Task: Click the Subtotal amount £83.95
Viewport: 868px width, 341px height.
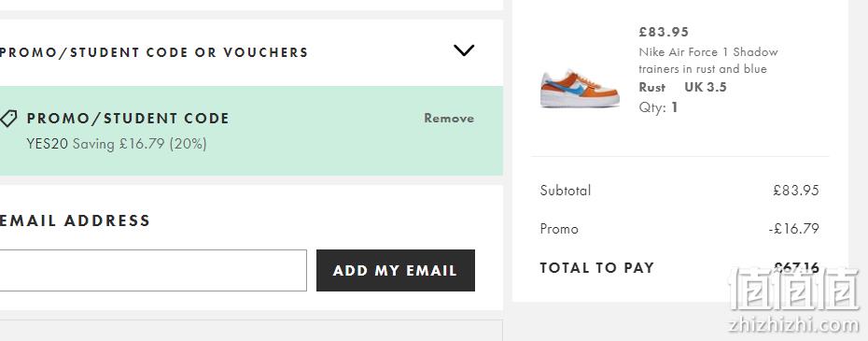Action: pos(796,191)
